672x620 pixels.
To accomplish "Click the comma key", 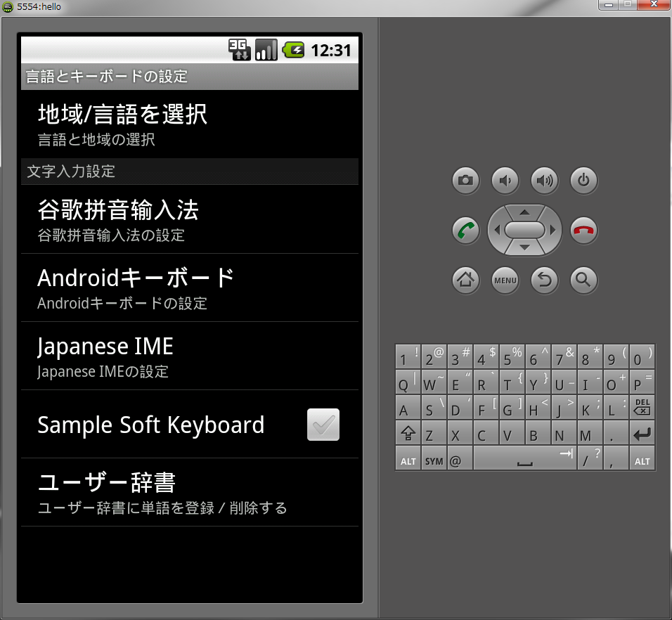I will [616, 458].
